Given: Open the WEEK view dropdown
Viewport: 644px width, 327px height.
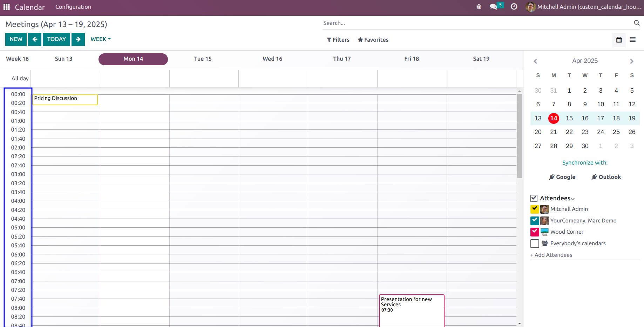Looking at the screenshot, I should [101, 39].
